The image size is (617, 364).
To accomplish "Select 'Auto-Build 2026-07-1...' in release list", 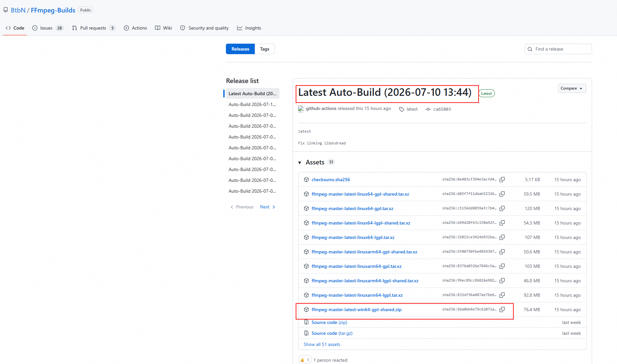I will pos(253,104).
